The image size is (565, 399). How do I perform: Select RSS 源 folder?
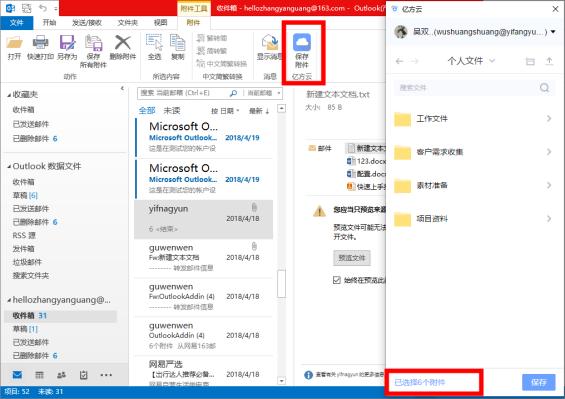(x=24, y=235)
